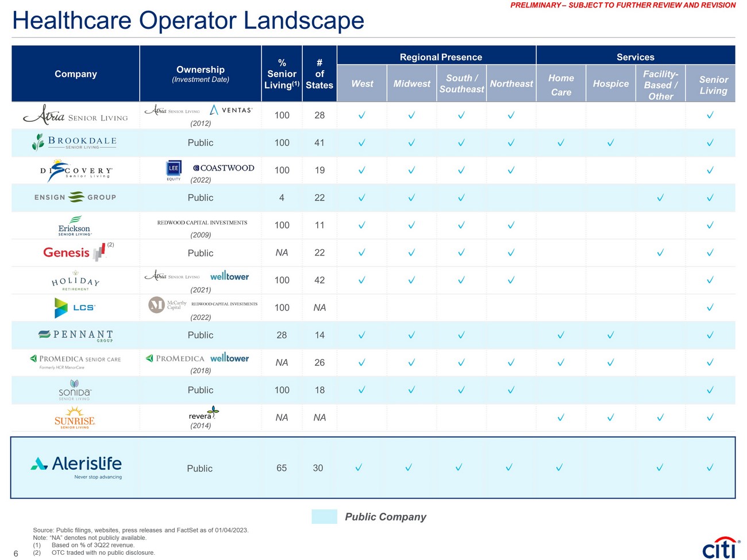Click Brookdale's Hospice checkmark
The height and width of the screenshot is (560, 747).
coord(610,143)
